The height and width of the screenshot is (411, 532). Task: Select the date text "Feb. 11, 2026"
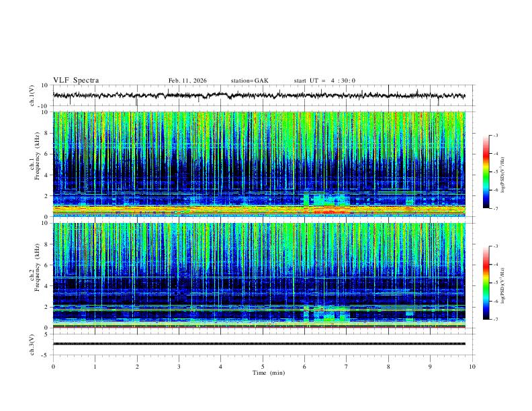click(x=187, y=81)
